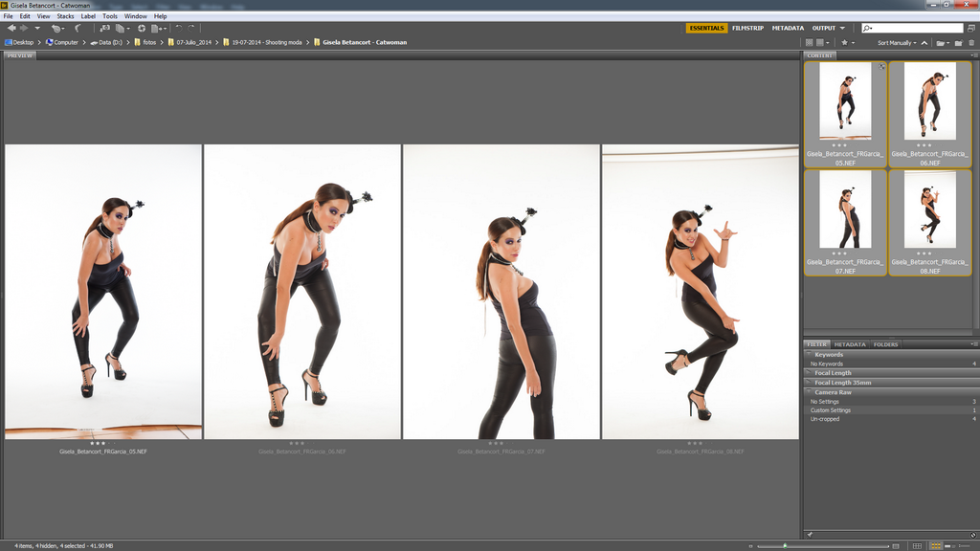Click the Refine / Review Mode icon
This screenshot has width=980, height=551.
[x=121, y=29]
